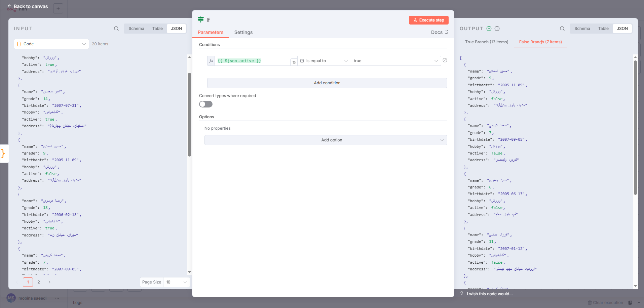Go to next input page arrow
The image size is (644, 308).
(x=49, y=282)
